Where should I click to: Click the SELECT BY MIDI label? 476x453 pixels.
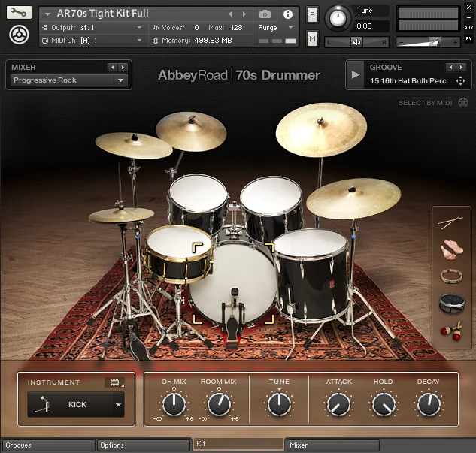tap(425, 103)
